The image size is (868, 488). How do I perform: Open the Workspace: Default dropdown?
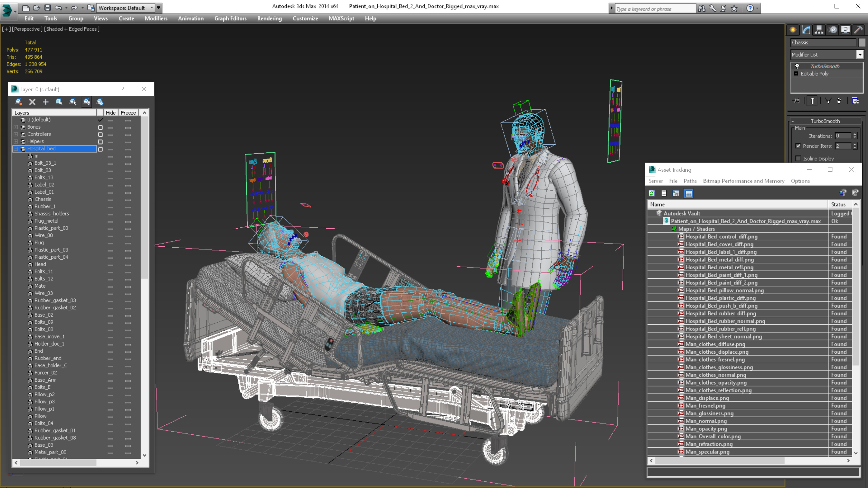[x=125, y=8]
